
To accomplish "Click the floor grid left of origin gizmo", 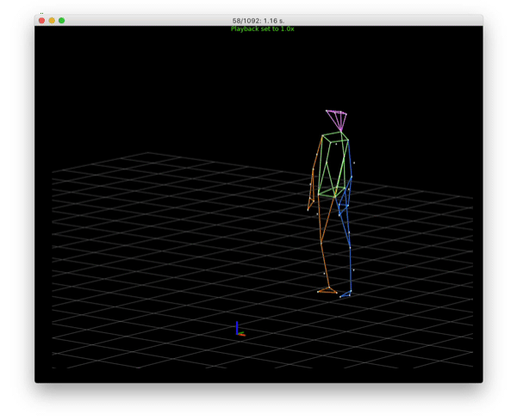I will point(155,327).
